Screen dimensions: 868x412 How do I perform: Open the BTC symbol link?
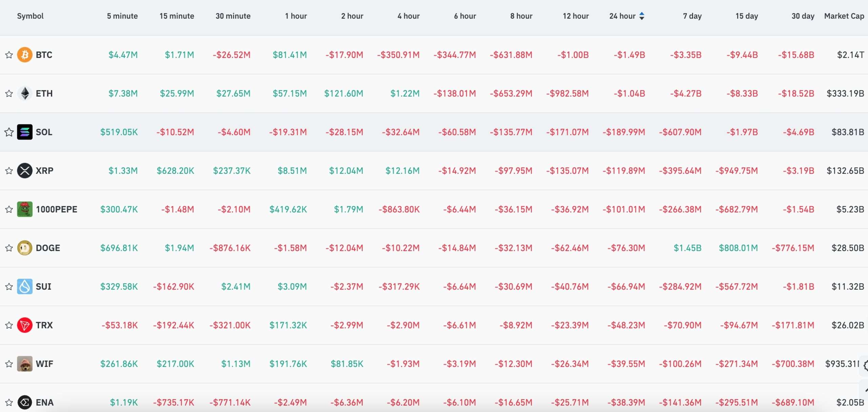44,55
